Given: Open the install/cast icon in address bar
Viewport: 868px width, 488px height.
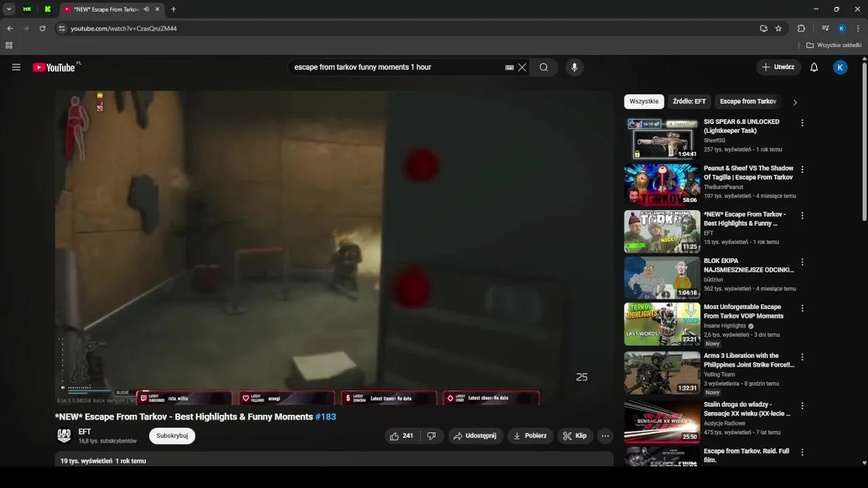Looking at the screenshot, I should pyautogui.click(x=764, y=28).
